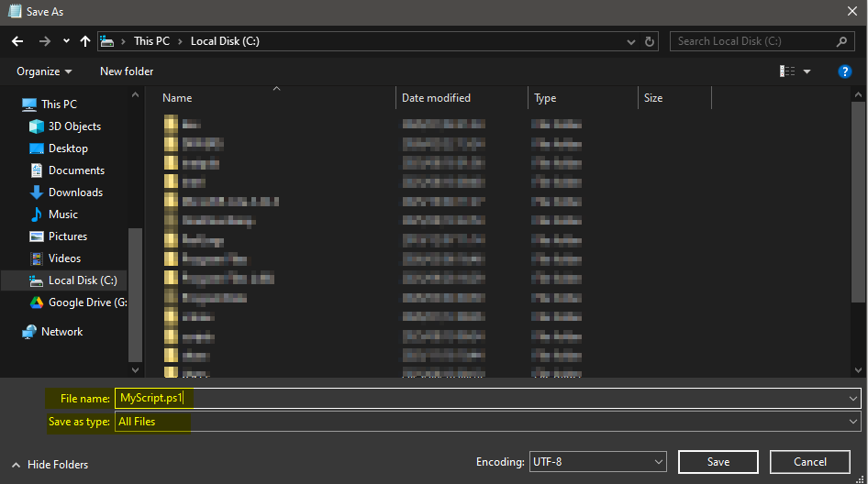This screenshot has width=868, height=484.
Task: Click the forward navigation arrow
Action: (x=45, y=41)
